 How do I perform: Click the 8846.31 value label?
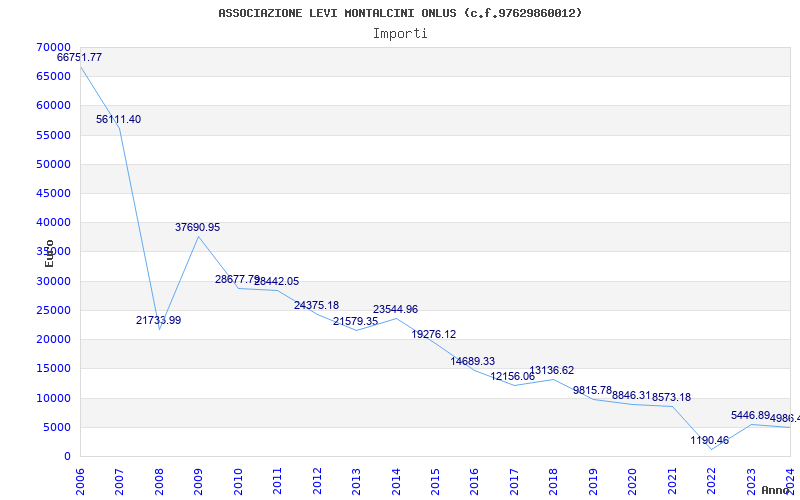(x=631, y=395)
